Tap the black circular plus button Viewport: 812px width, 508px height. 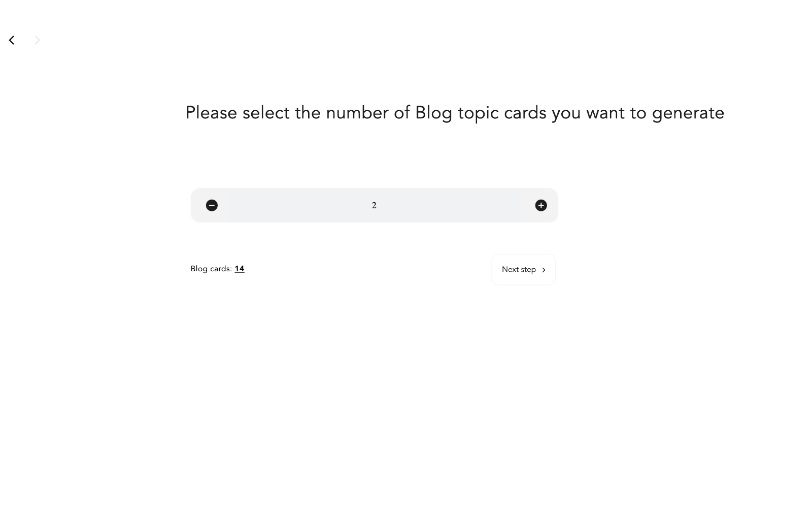pyautogui.click(x=541, y=205)
